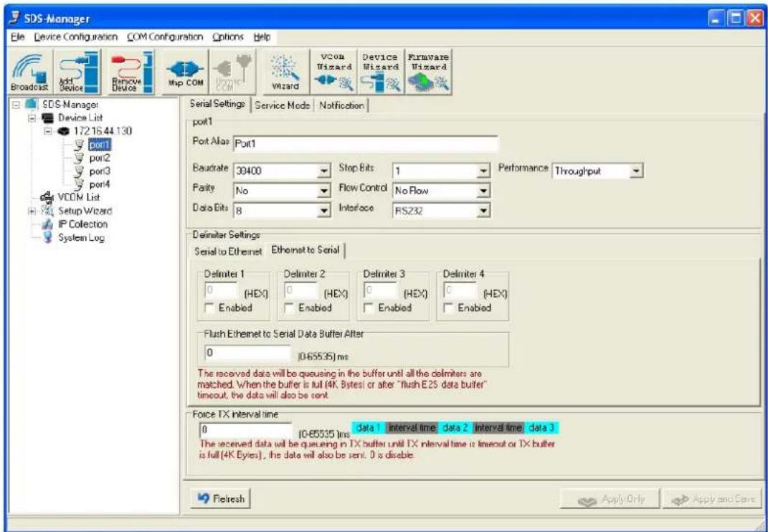Click the Delimiter 2 hex field
768x532 pixels.
click(301, 290)
